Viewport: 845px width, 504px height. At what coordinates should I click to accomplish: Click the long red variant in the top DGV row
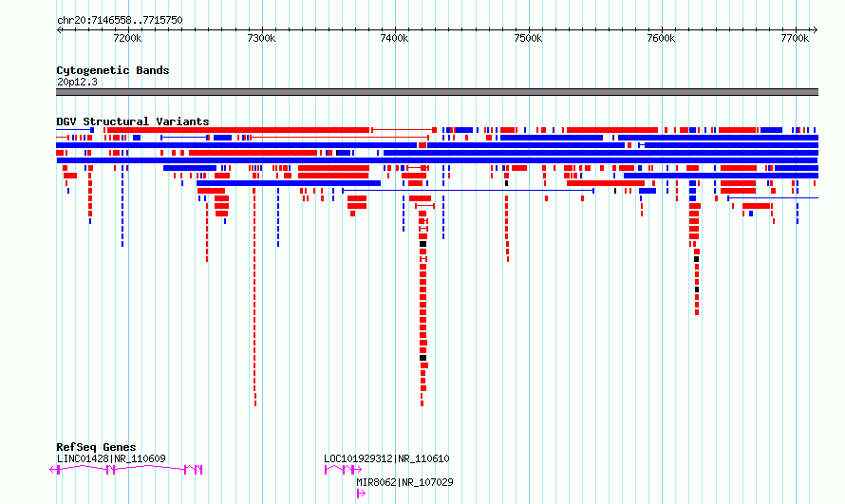pyautogui.click(x=238, y=130)
